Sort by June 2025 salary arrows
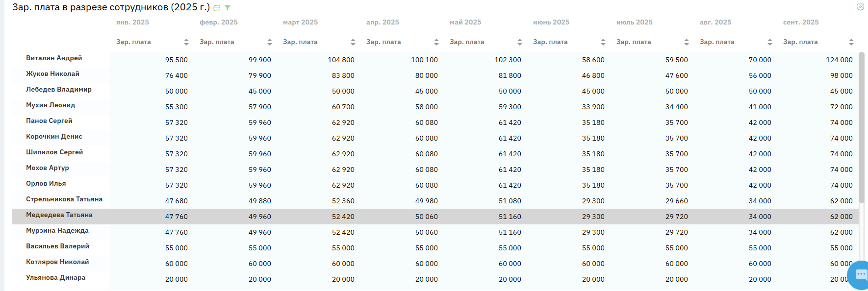The width and height of the screenshot is (868, 291). [x=603, y=42]
